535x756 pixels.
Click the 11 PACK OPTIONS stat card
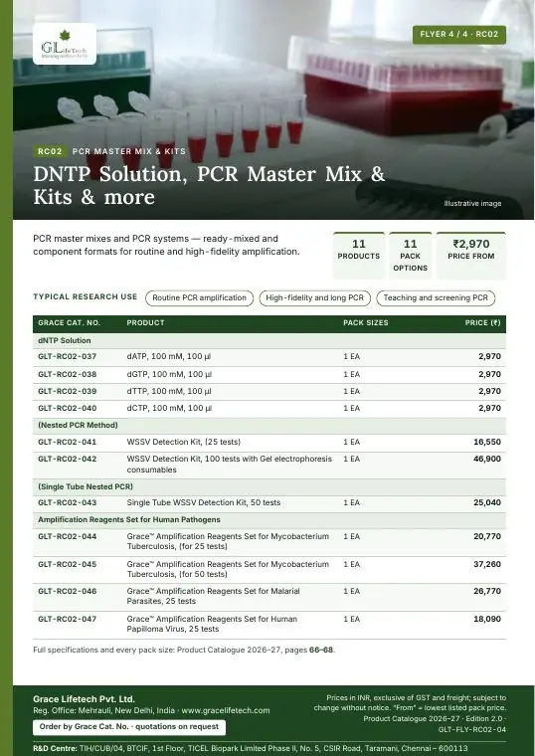410,255
